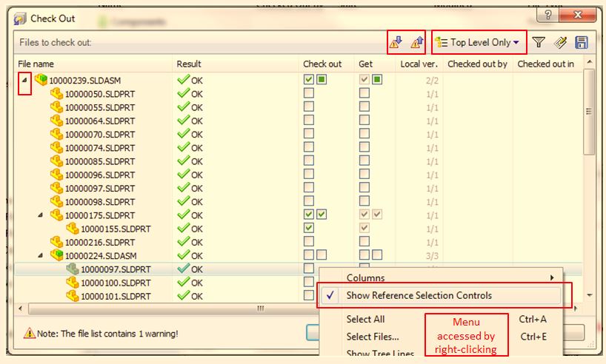The height and width of the screenshot is (364, 606).
Task: Click the 10000050.SLDPRT part icon
Action: point(56,94)
